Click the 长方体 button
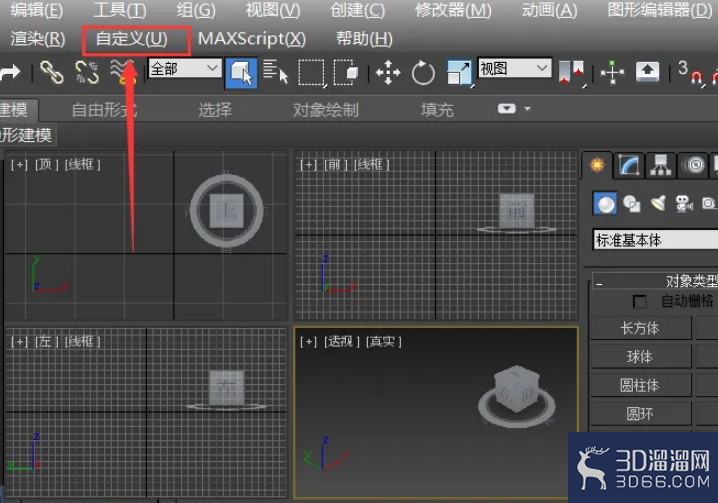 click(x=640, y=328)
